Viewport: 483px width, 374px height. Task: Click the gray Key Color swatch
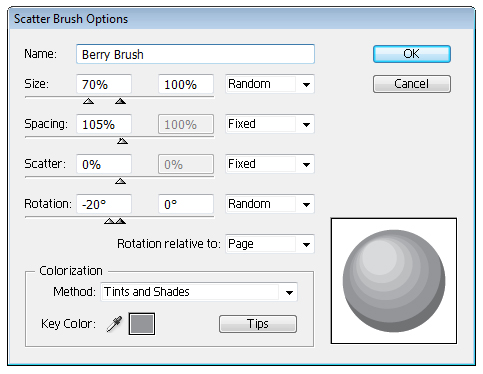click(x=142, y=324)
